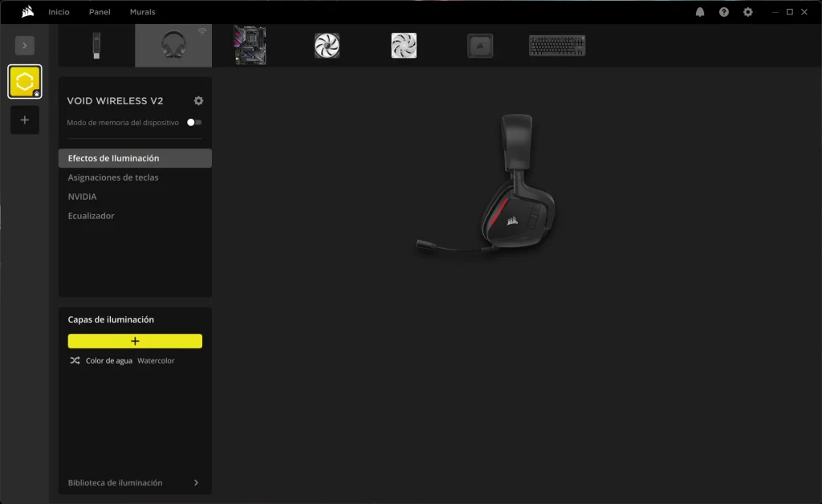Screen dimensions: 822x504
Task: Select the USB wireless dongle device
Action: (x=96, y=46)
